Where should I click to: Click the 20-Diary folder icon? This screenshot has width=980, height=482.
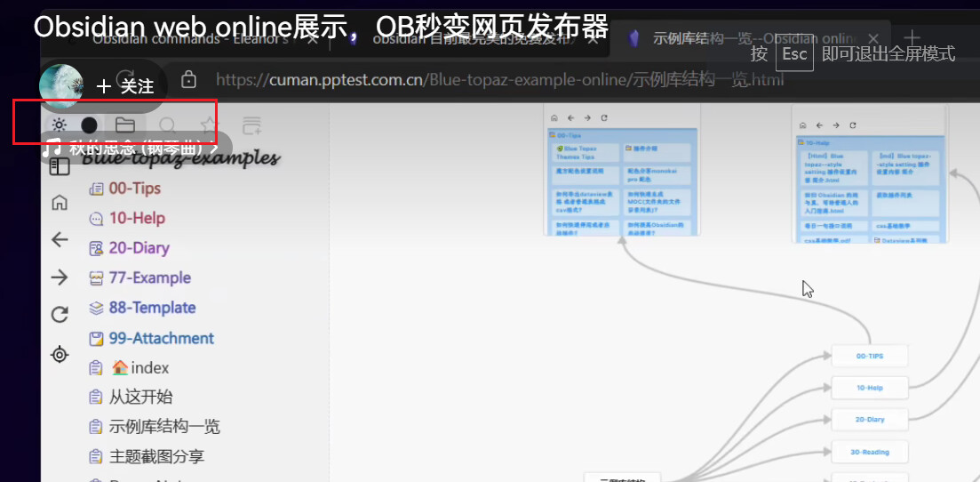[x=96, y=248]
